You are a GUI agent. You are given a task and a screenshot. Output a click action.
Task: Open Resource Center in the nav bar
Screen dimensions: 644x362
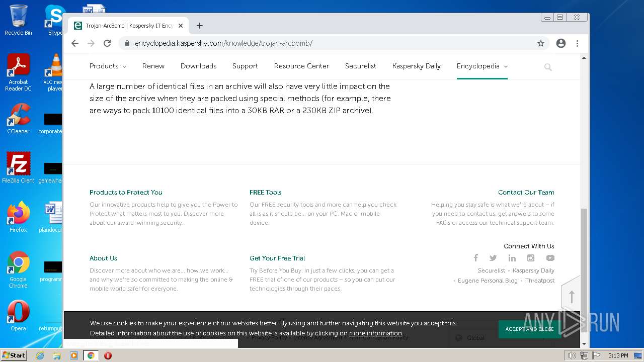click(301, 66)
